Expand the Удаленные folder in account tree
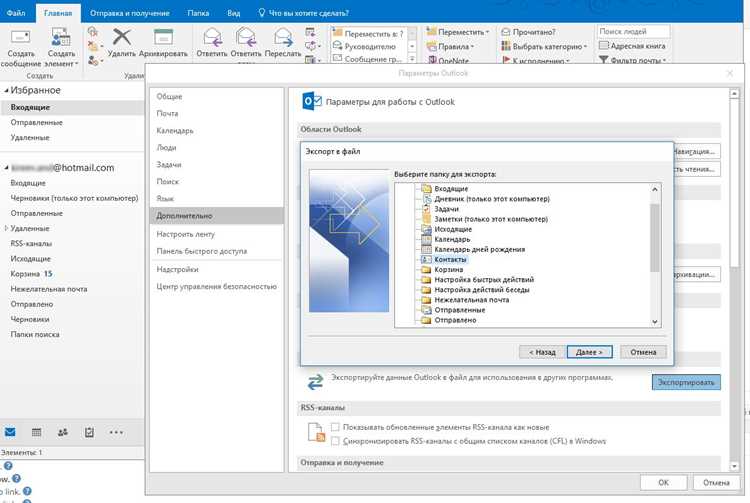The image size is (750, 503). coord(6,229)
